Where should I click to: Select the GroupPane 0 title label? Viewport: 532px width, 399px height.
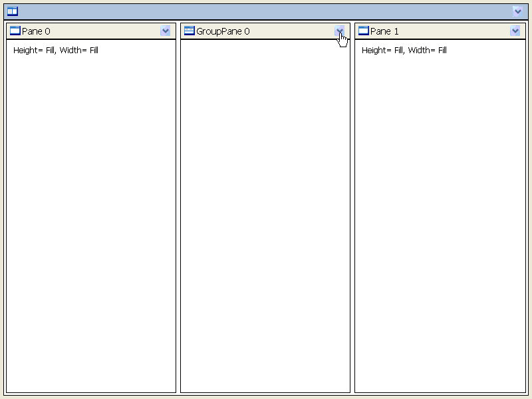point(223,31)
